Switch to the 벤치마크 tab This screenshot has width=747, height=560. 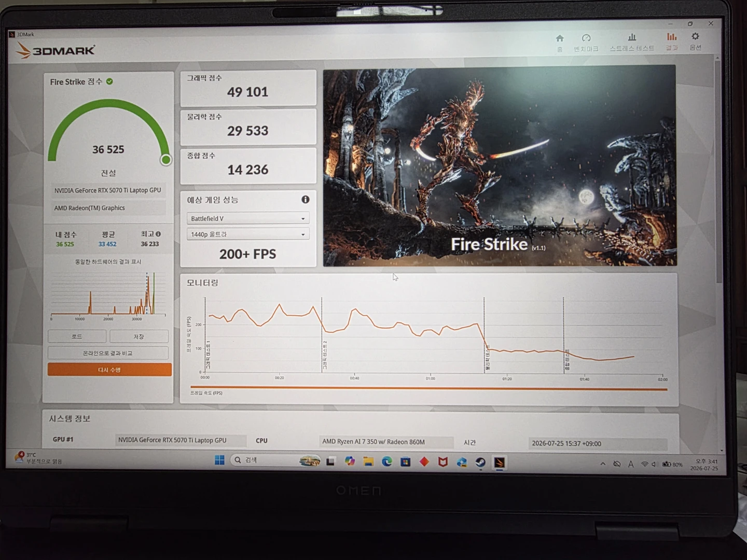coord(586,43)
